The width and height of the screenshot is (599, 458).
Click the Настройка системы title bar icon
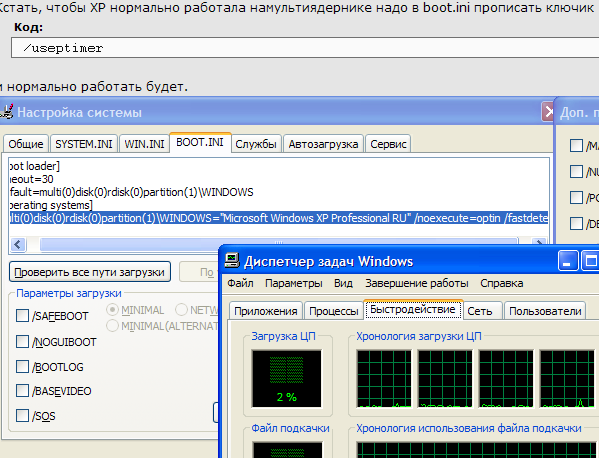pyautogui.click(x=7, y=112)
